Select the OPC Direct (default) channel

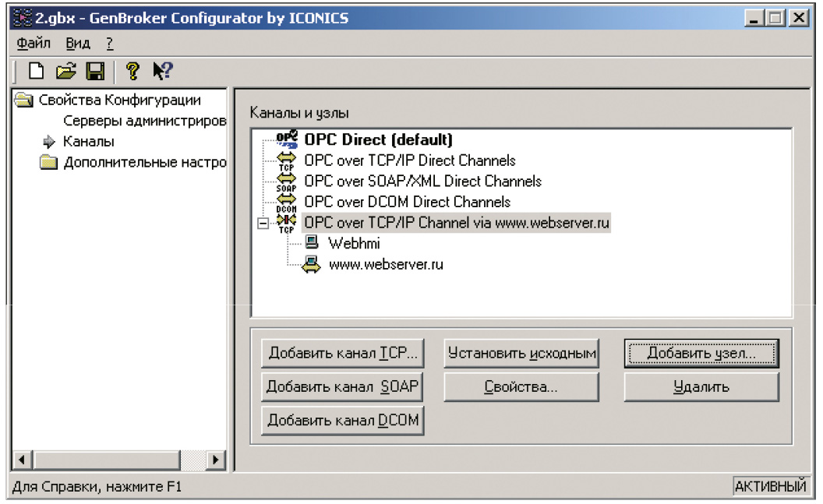pyautogui.click(x=379, y=139)
